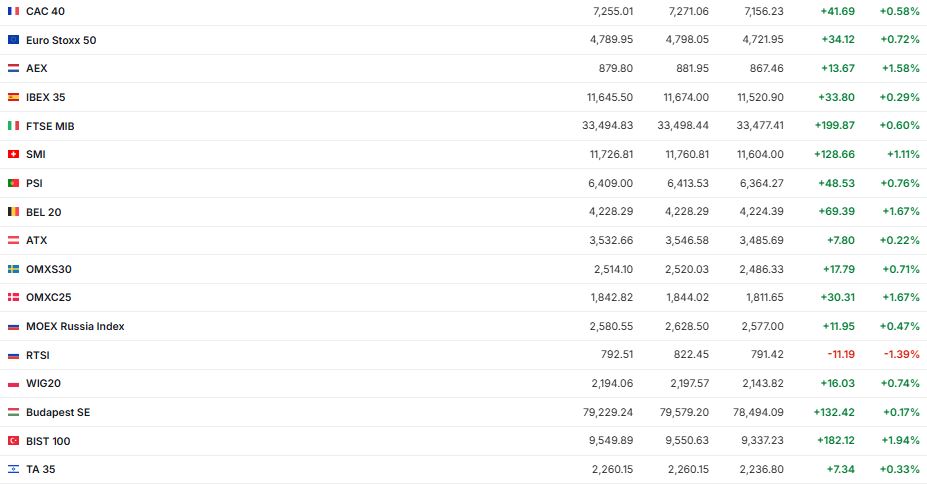The height and width of the screenshot is (485, 927).
Task: Select the WIG20 index name
Action: [44, 383]
